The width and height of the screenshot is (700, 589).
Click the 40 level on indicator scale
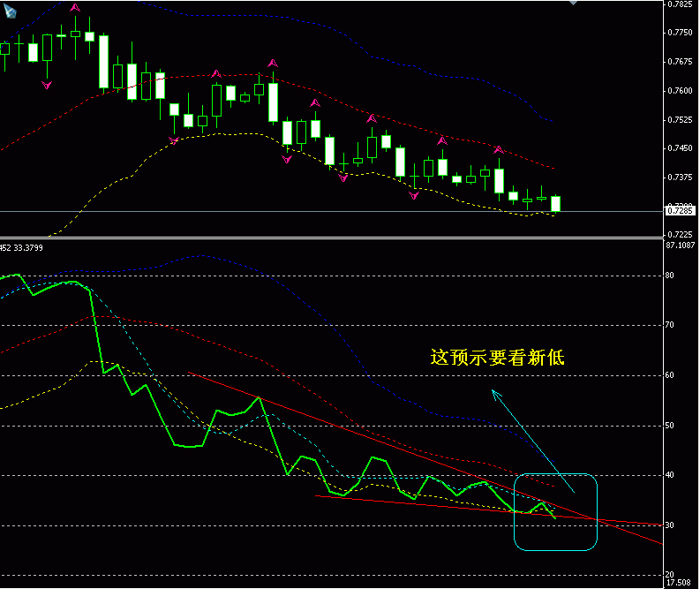[x=670, y=475]
